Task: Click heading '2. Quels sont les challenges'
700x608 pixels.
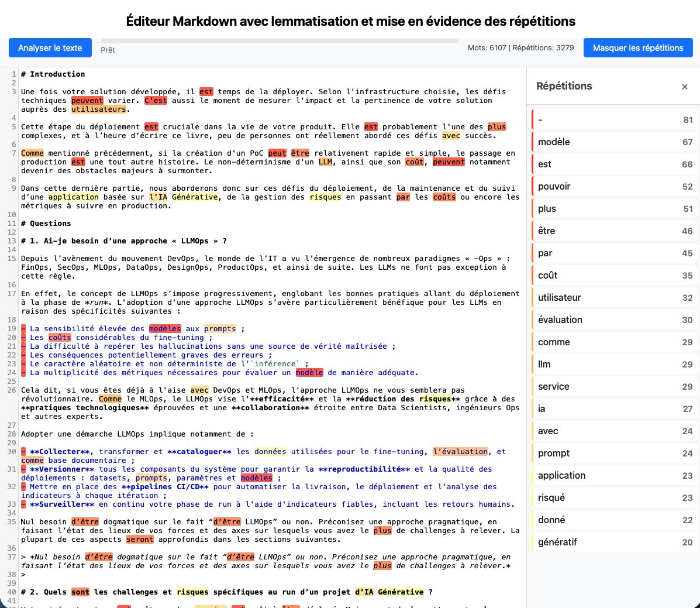Action: tap(227, 592)
